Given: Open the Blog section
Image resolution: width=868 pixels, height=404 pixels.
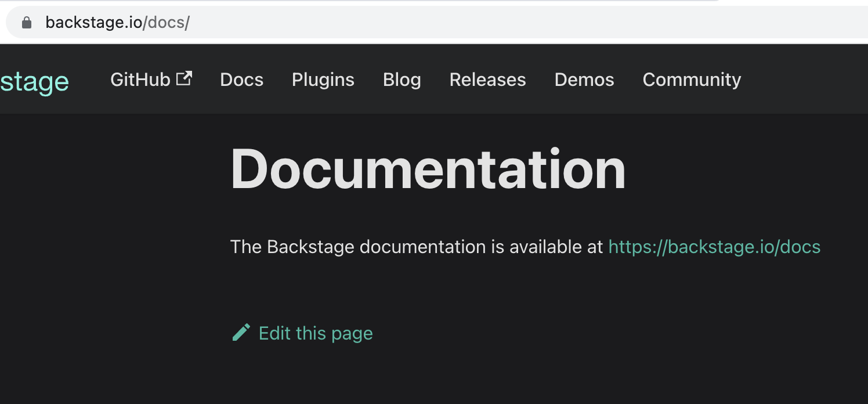Looking at the screenshot, I should (402, 80).
